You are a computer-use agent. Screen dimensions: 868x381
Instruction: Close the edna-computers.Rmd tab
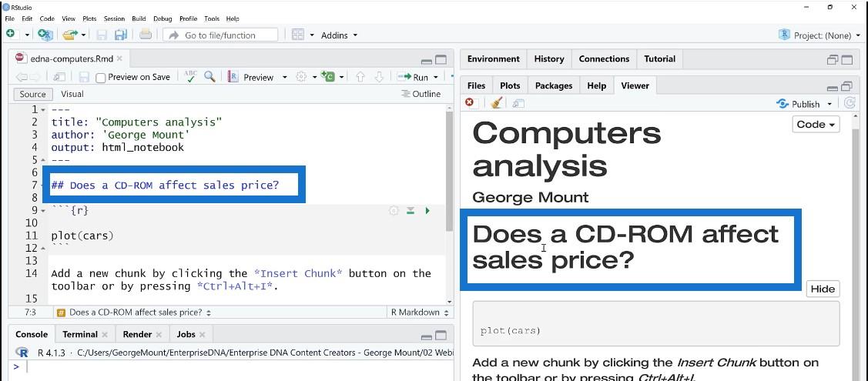coord(119,58)
